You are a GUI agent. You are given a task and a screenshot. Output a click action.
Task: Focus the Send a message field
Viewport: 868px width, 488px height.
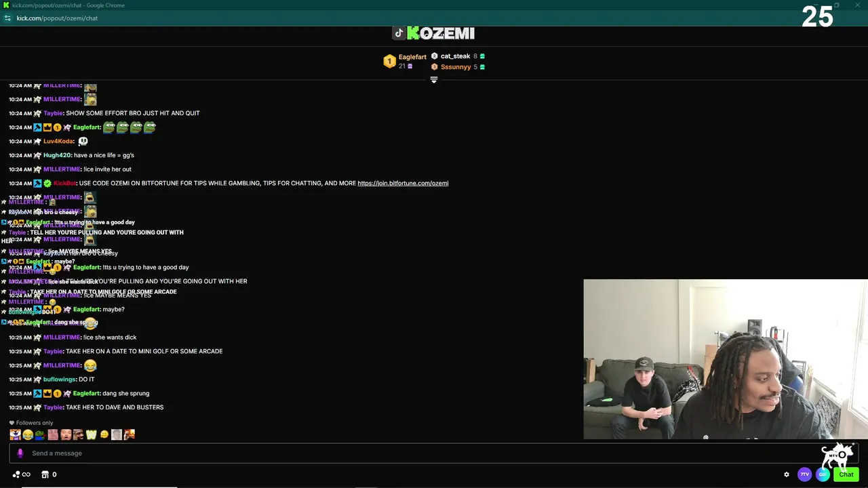[434, 453]
